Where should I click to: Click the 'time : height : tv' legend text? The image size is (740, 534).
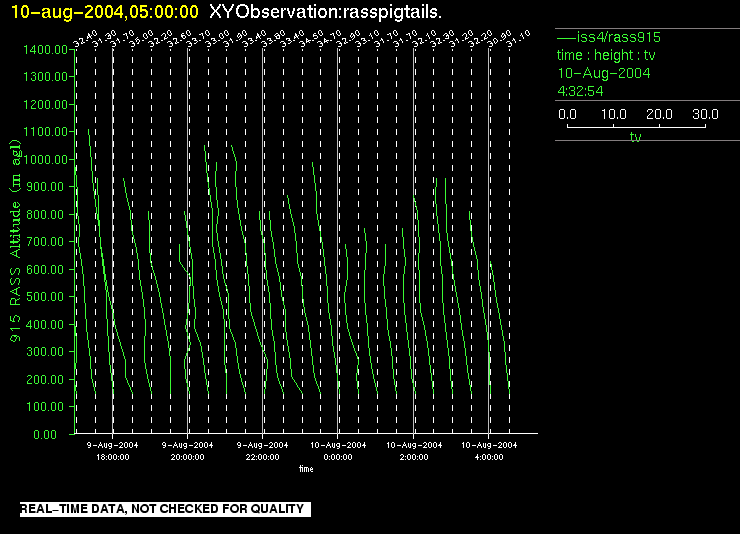605,55
